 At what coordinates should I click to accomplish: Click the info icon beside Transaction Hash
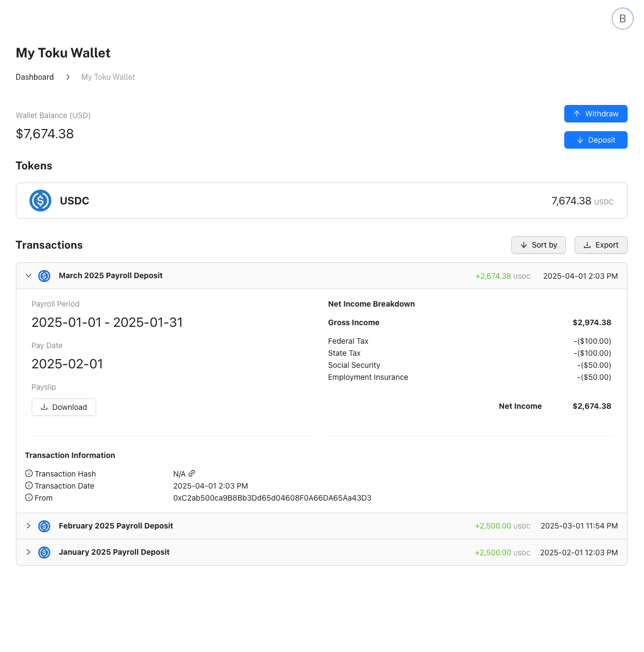[29, 474]
